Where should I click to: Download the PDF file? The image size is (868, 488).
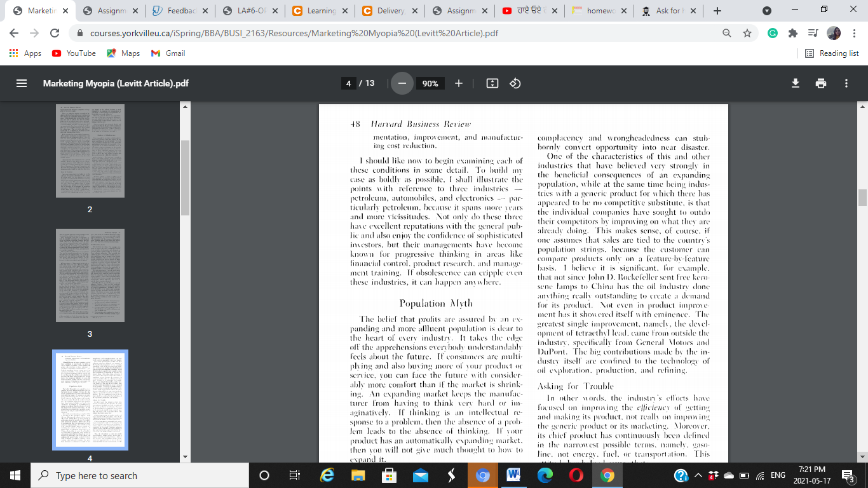pyautogui.click(x=795, y=83)
